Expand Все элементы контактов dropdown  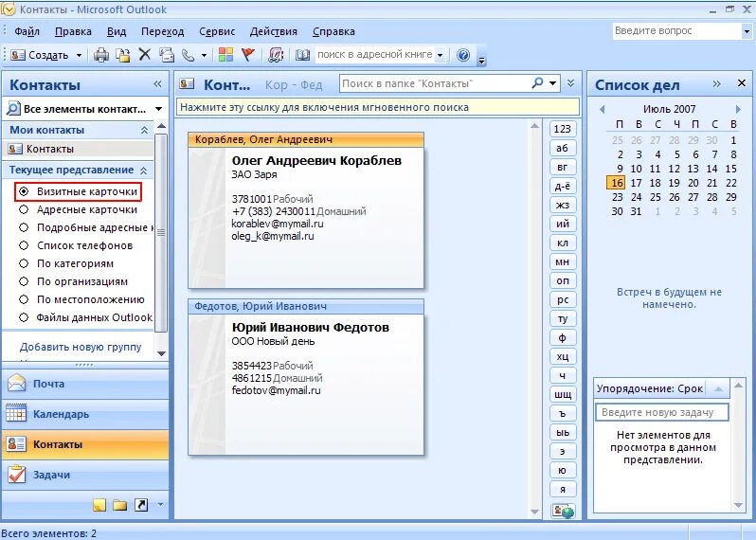point(158,109)
